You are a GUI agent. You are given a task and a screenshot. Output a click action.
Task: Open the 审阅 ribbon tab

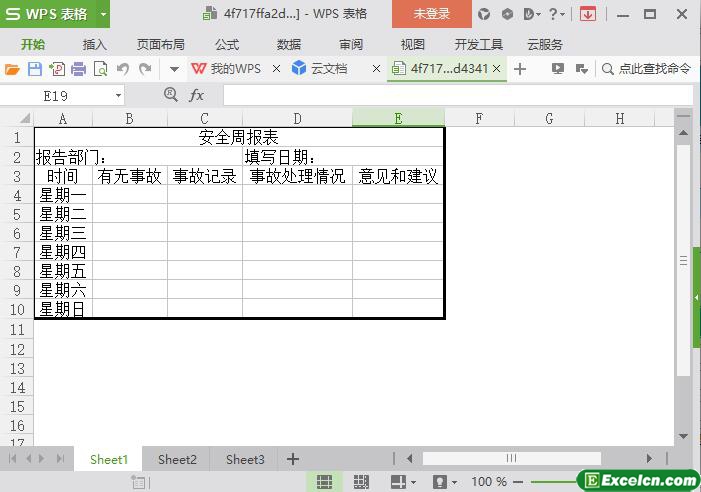point(351,44)
